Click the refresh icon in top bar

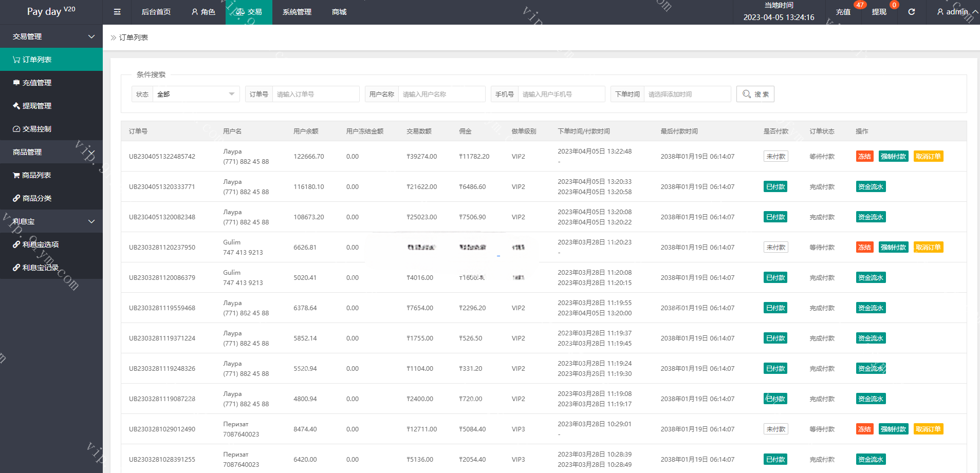coord(911,12)
